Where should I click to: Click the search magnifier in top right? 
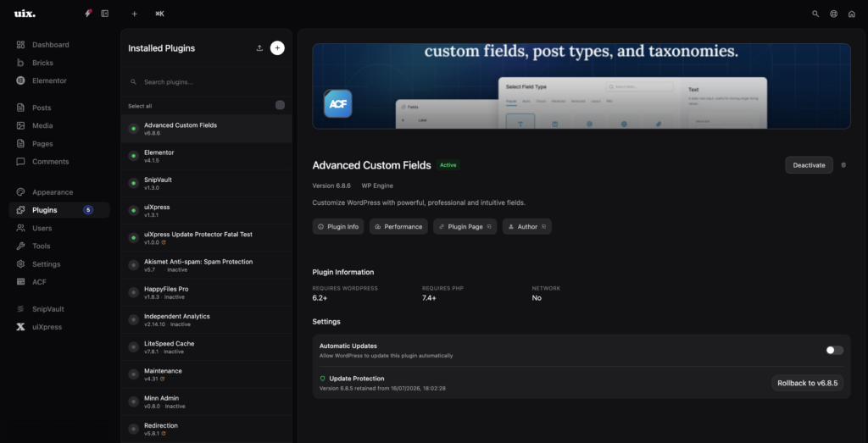pyautogui.click(x=815, y=14)
